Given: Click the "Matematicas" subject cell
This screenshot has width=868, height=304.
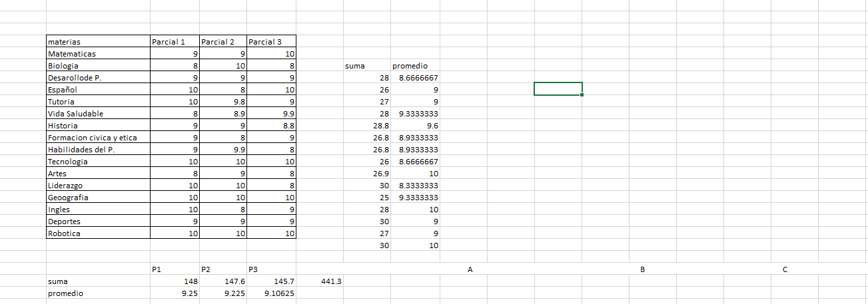Looking at the screenshot, I should click(98, 54).
